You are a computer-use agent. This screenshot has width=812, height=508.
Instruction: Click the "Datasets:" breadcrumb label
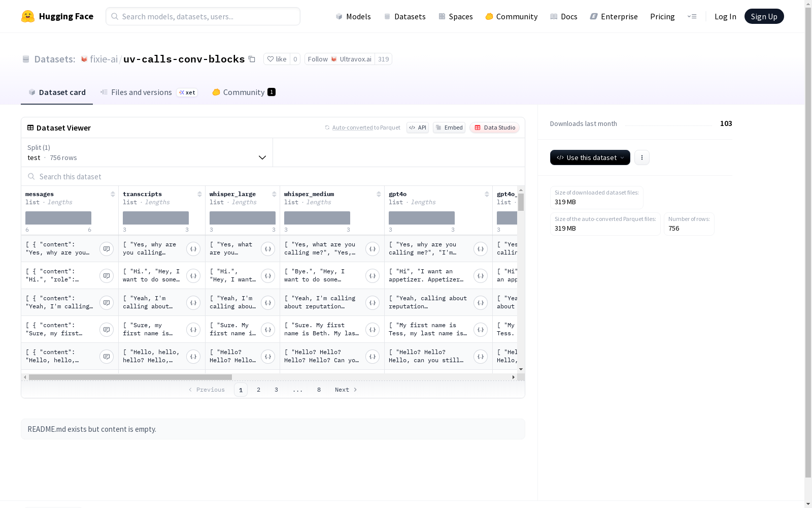55,59
